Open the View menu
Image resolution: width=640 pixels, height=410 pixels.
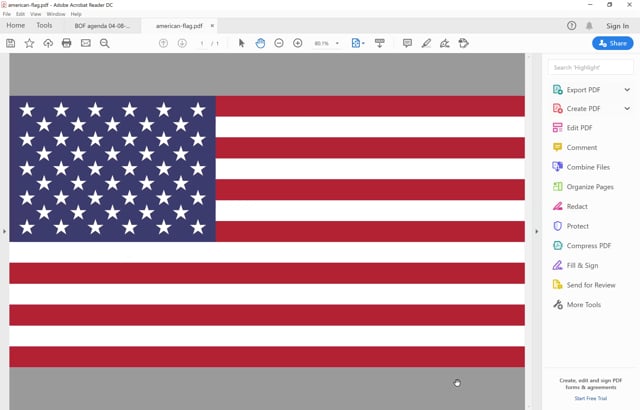(36, 14)
